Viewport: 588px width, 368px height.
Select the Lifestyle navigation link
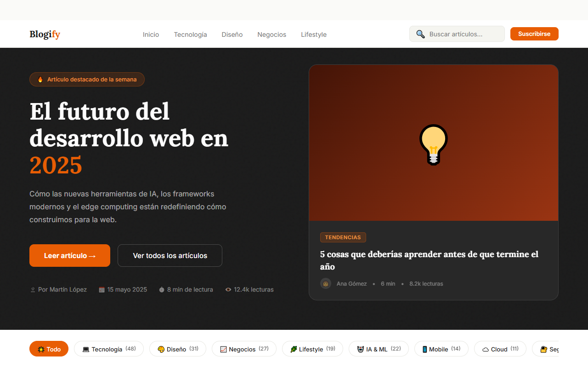(x=314, y=34)
